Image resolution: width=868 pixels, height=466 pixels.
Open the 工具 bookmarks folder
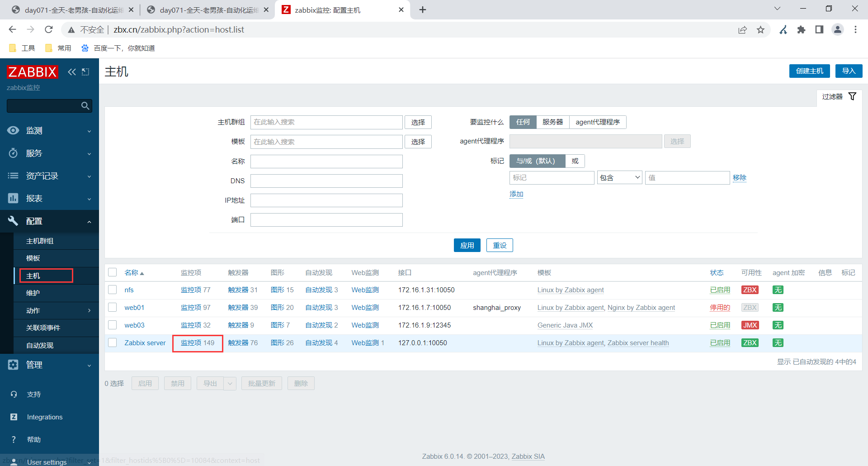point(22,48)
